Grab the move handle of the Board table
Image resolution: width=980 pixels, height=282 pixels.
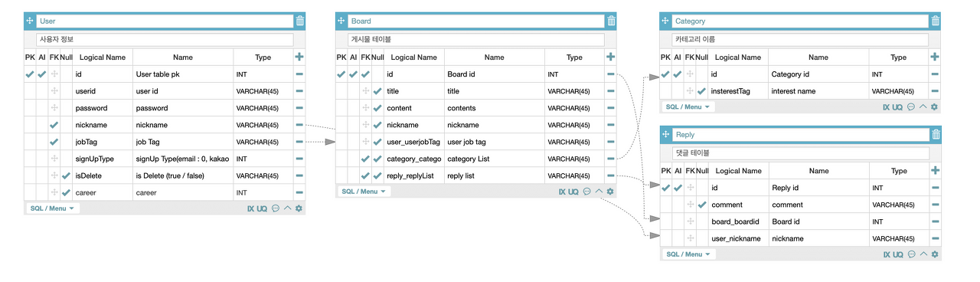point(341,21)
